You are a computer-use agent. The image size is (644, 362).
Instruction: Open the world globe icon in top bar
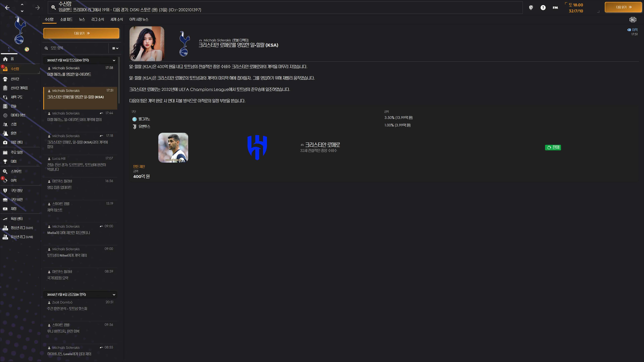tap(531, 8)
